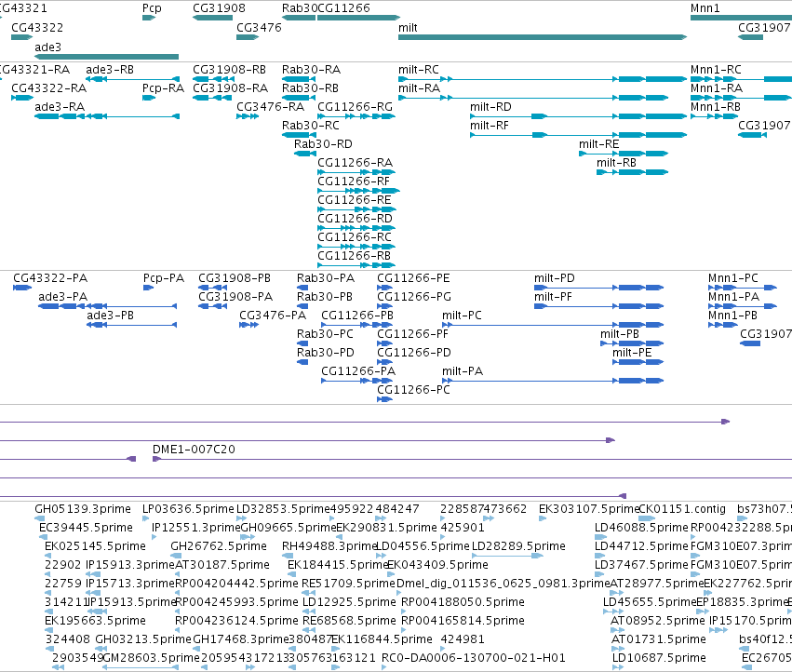Open transcript milt-RD
Image resolution: width=792 pixels, height=672 pixels.
tap(490, 107)
